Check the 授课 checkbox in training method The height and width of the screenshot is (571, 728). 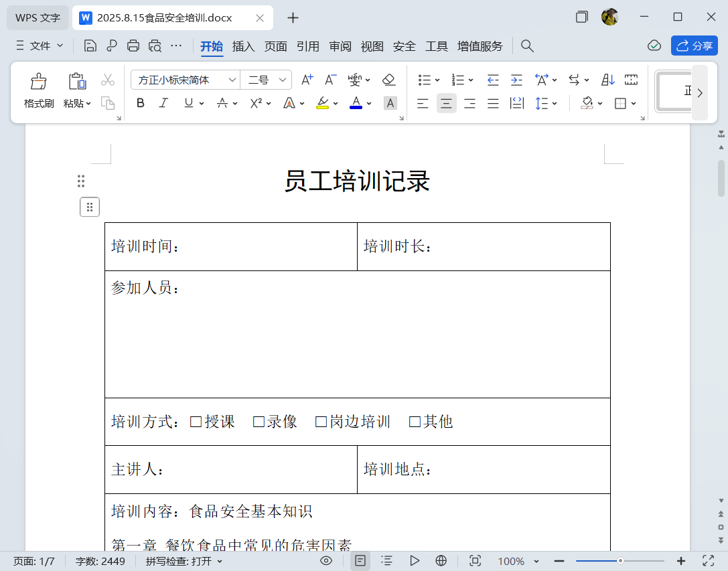click(196, 422)
